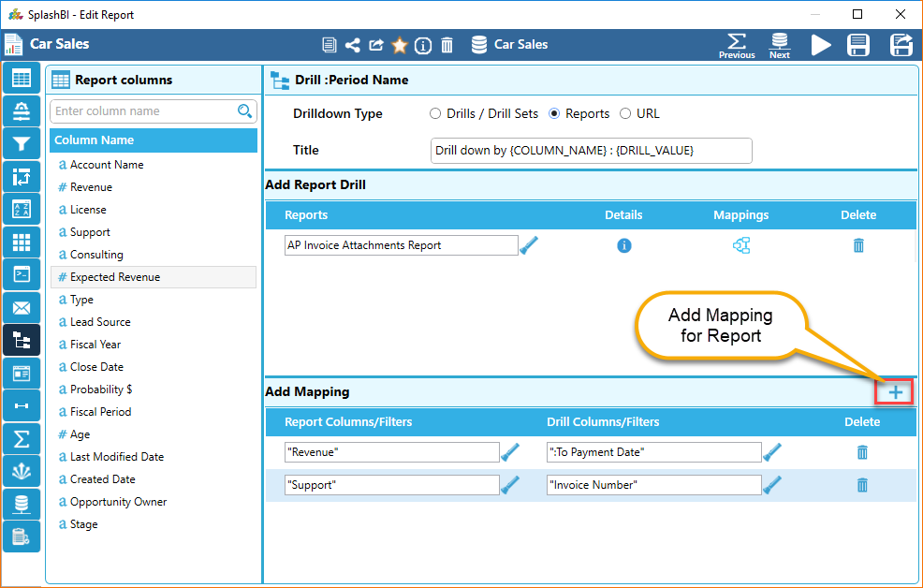Go to Next step database icon

pos(780,45)
